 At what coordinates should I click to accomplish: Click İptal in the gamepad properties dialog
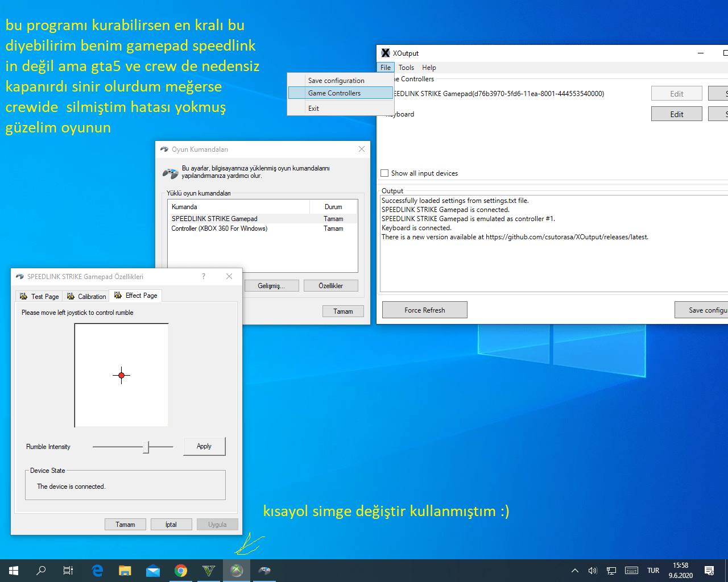coord(171,524)
